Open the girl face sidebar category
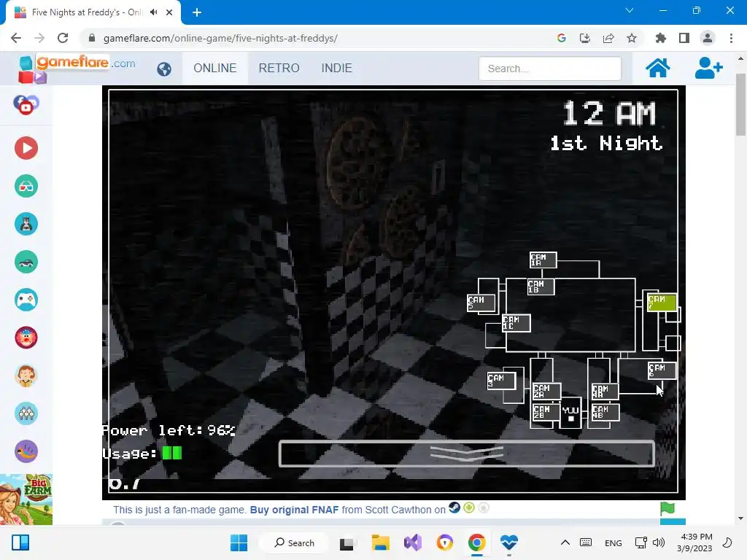Screen dimensions: 747x560 coord(26,376)
